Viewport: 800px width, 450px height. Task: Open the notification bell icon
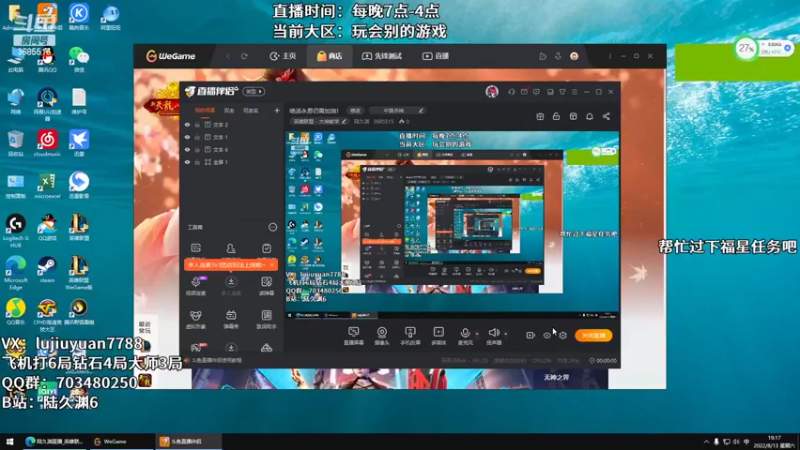point(589,116)
